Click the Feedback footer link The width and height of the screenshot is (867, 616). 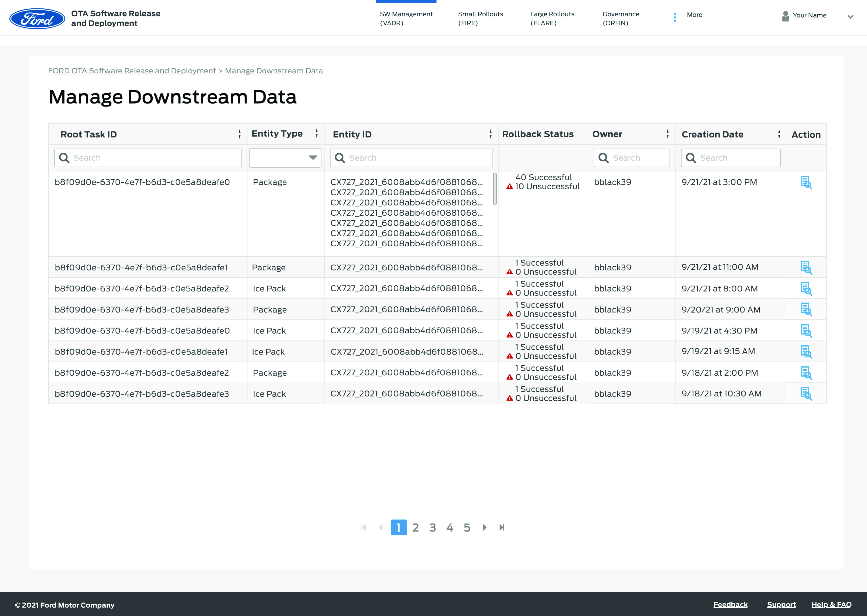click(x=730, y=605)
